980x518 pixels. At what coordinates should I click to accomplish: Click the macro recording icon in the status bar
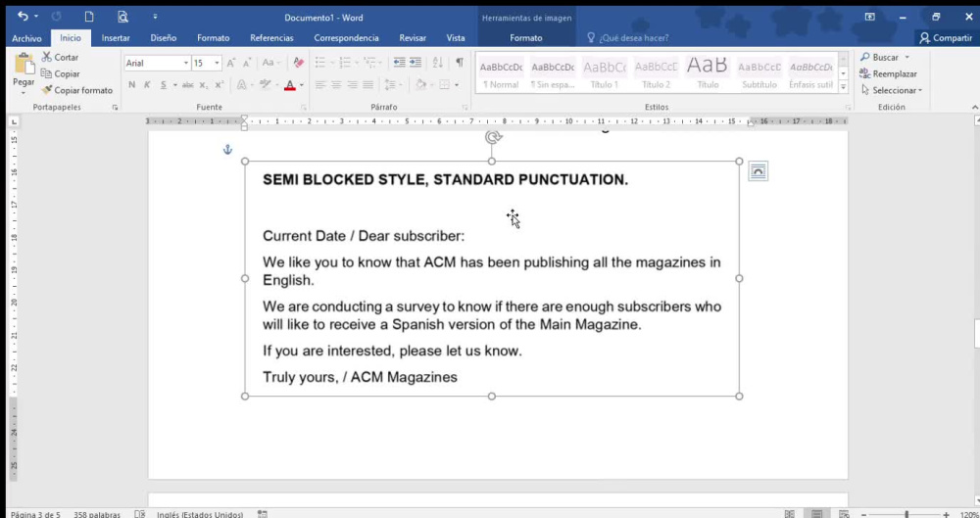coord(263,514)
